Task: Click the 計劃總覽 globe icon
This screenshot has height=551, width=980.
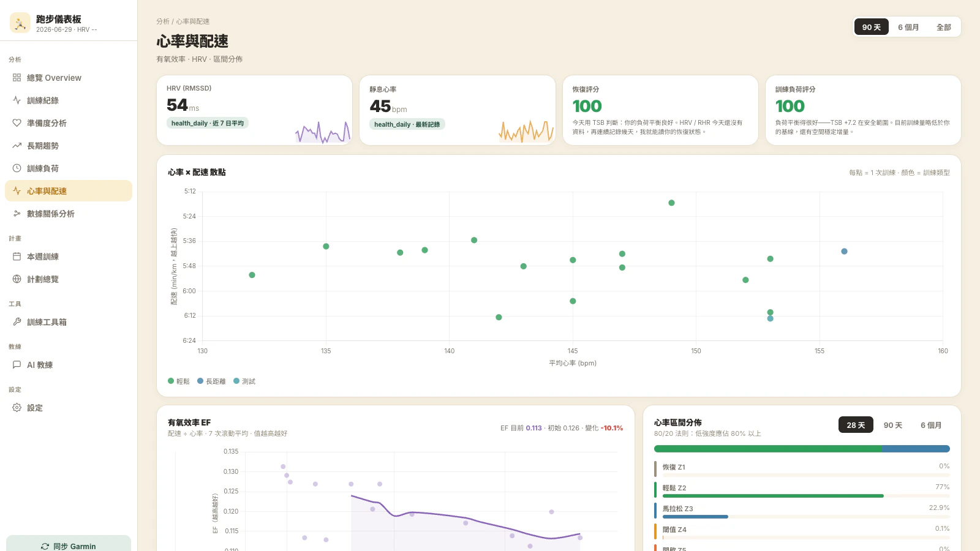Action: (17, 279)
